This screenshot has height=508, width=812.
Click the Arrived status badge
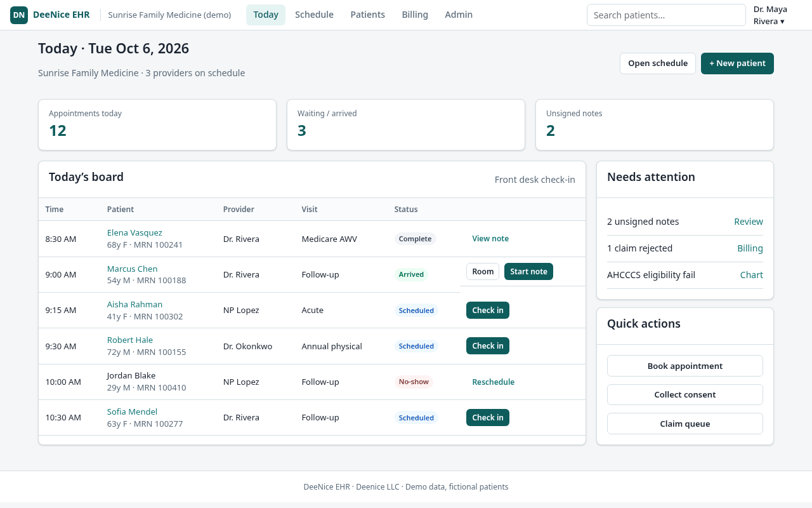(x=411, y=274)
